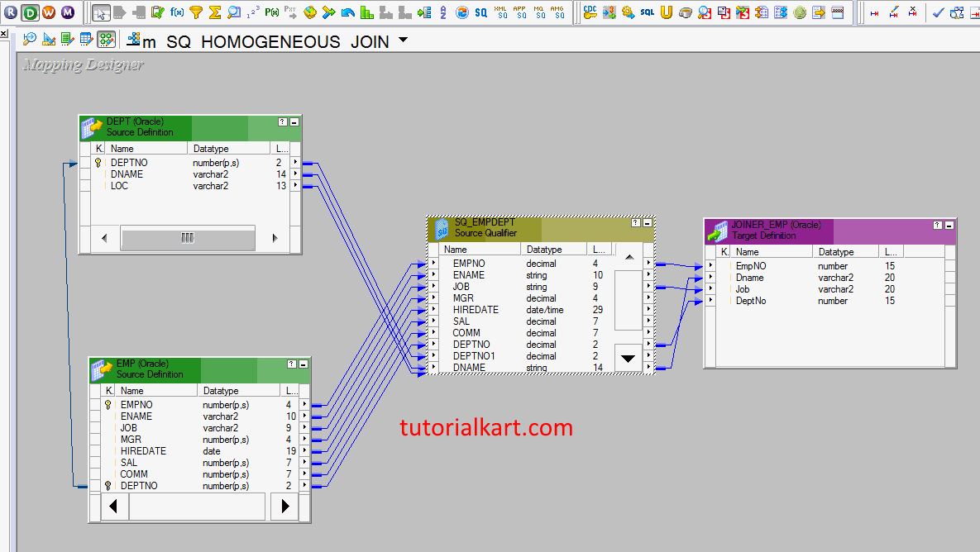This screenshot has height=552, width=980.
Task: Toggle the Mapping Designer tool button
Action: click(x=105, y=39)
